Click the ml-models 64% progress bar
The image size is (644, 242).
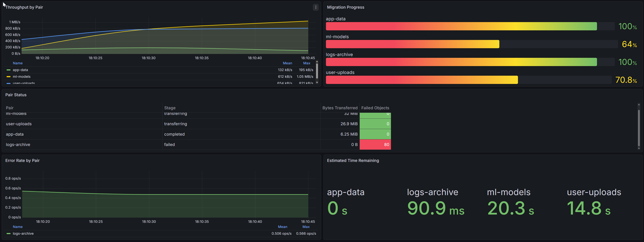tap(412, 44)
